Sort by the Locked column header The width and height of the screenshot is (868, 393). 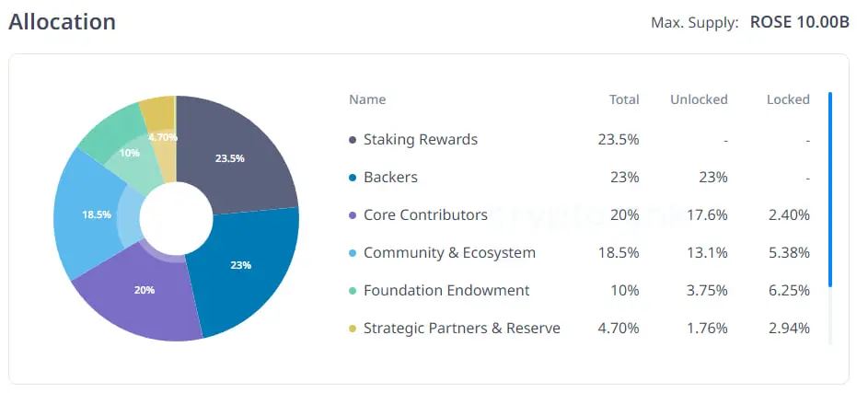[x=788, y=99]
